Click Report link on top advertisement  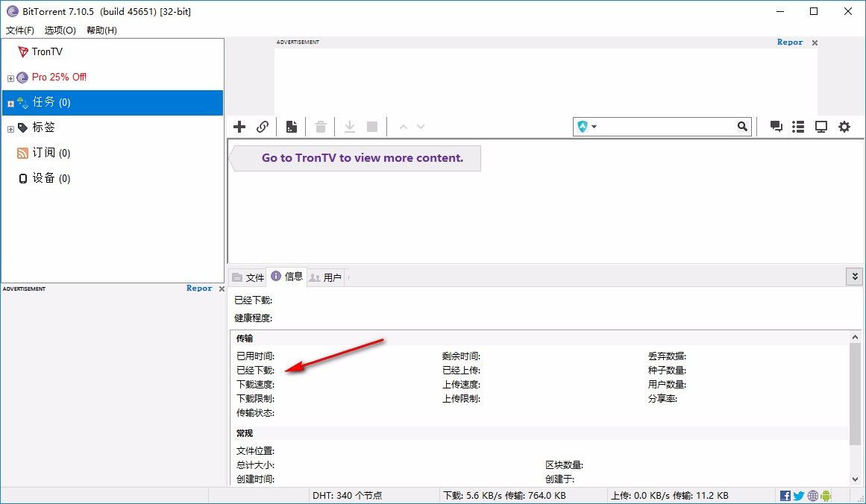coord(790,42)
